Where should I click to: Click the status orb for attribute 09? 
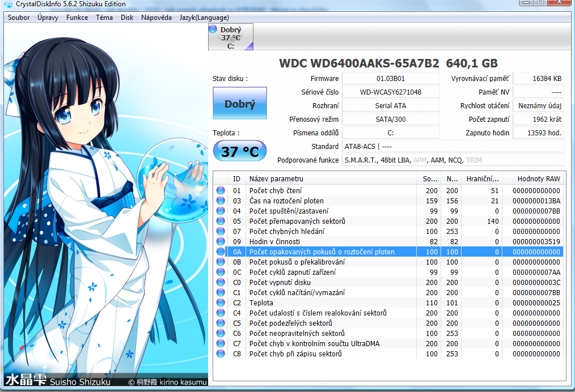(221, 241)
